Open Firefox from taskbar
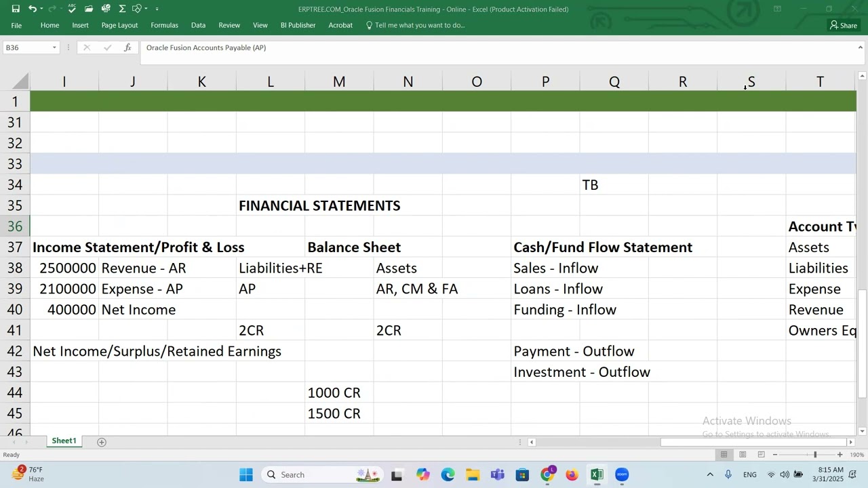This screenshot has width=868, height=488. coord(572,474)
